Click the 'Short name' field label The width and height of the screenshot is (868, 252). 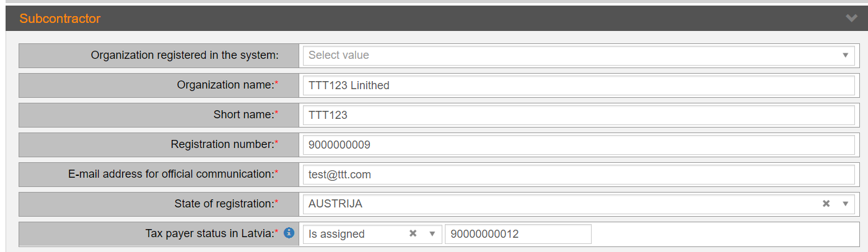click(243, 115)
